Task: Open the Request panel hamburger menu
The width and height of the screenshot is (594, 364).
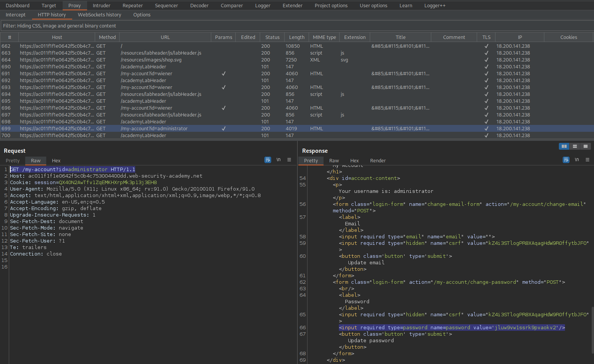Action: (x=289, y=160)
